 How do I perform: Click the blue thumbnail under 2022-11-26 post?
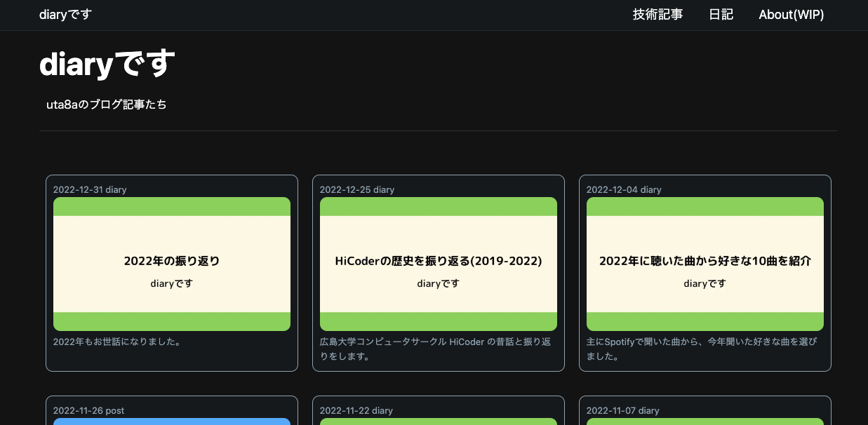171,422
